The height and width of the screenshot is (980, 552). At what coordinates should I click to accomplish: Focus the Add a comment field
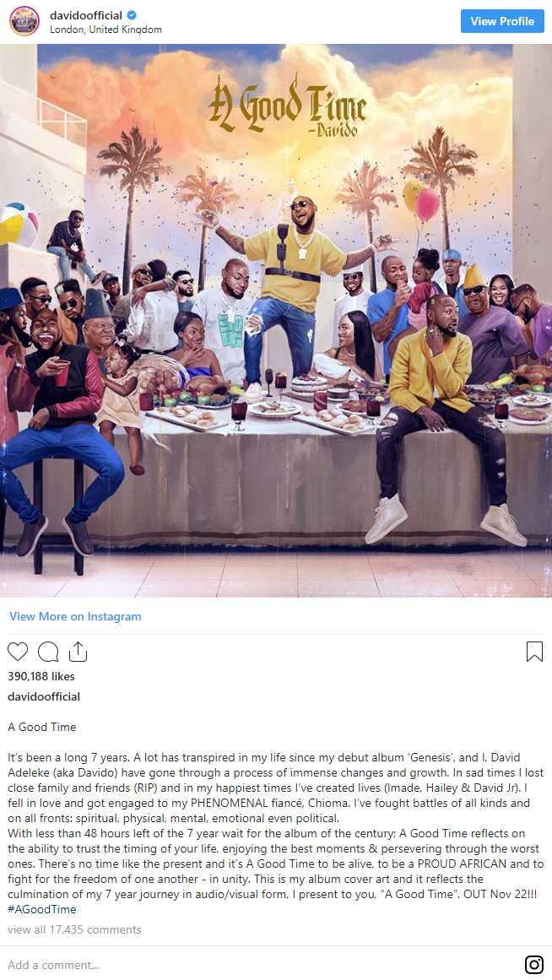[262, 964]
